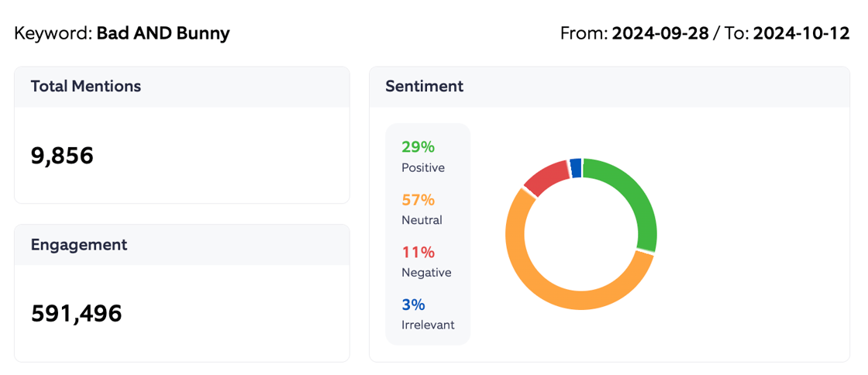This screenshot has height=375, width=868.
Task: Select the red Negative donut segment
Action: pyautogui.click(x=544, y=177)
